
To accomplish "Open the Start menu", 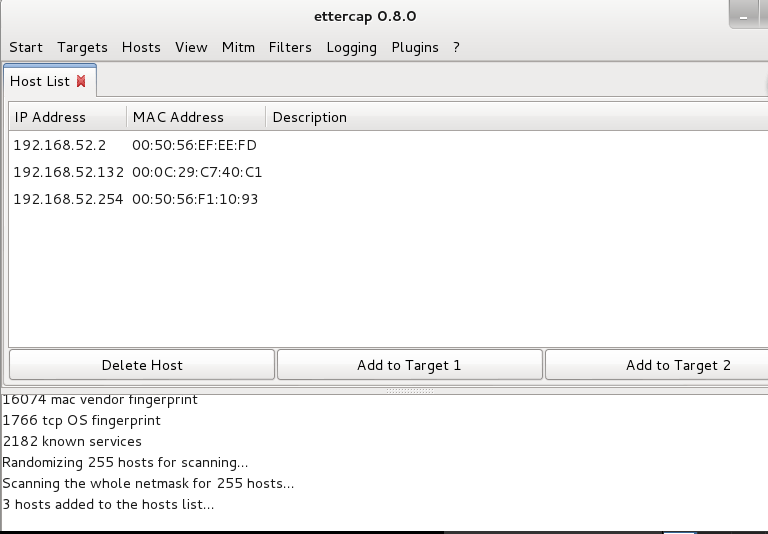I will pos(26,48).
